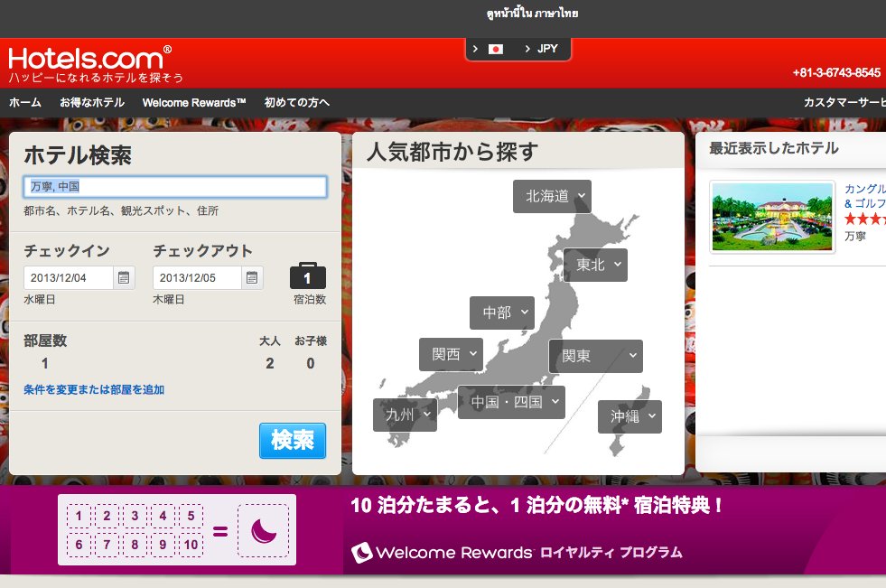
Task: Go to ホーム in navigation bar
Action: (25, 102)
